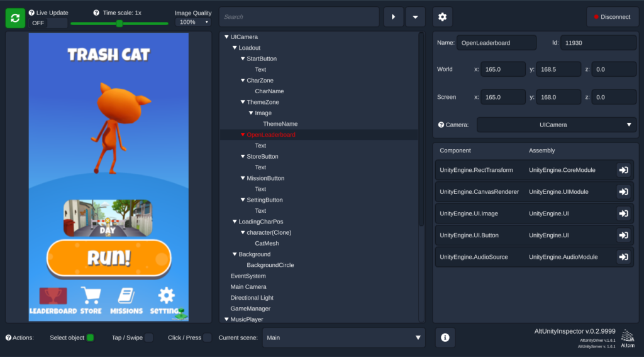Enable the Tap / Swipe checkbox
The width and height of the screenshot is (644, 357).
click(x=148, y=337)
